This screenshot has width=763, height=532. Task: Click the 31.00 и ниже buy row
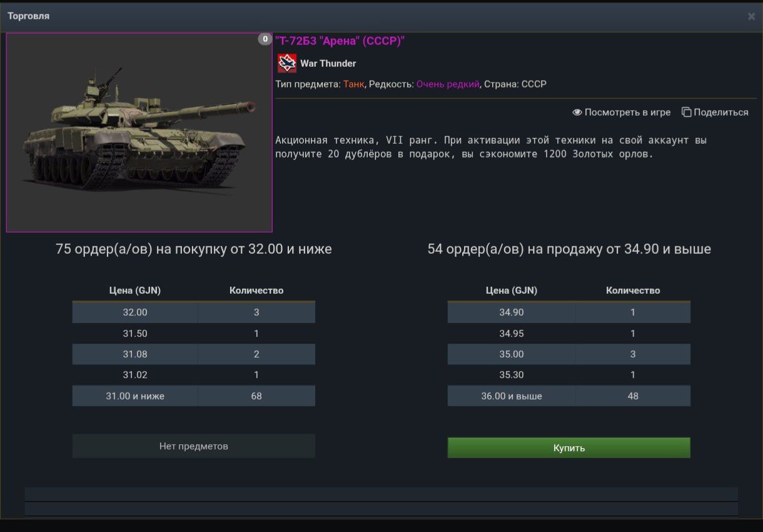pyautogui.click(x=193, y=396)
